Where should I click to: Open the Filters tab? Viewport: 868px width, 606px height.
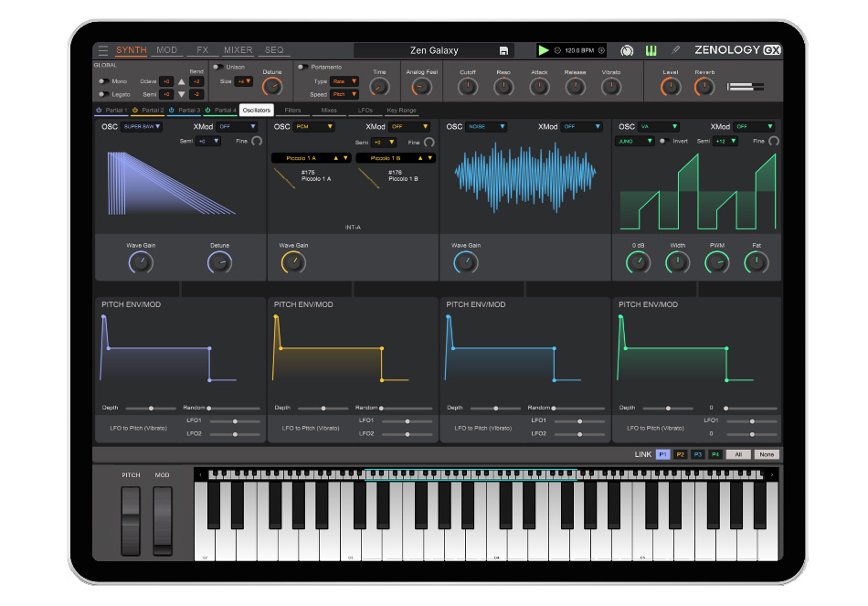tap(292, 110)
